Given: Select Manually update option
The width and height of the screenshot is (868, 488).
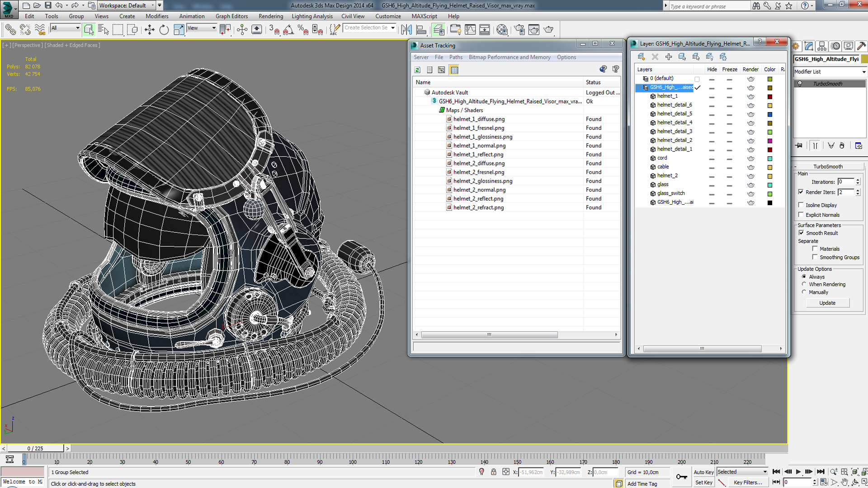Looking at the screenshot, I should [x=804, y=292].
